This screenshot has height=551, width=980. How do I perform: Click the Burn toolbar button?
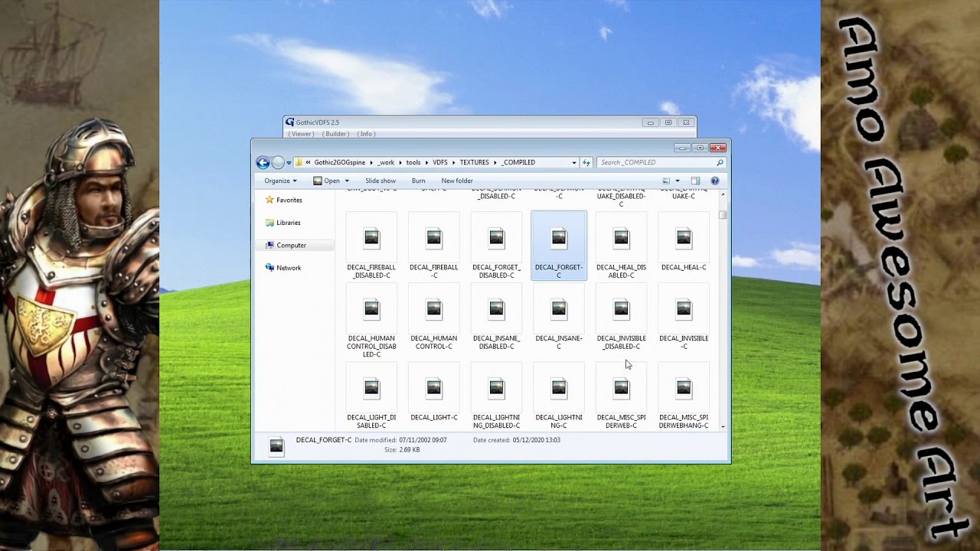pyautogui.click(x=418, y=181)
